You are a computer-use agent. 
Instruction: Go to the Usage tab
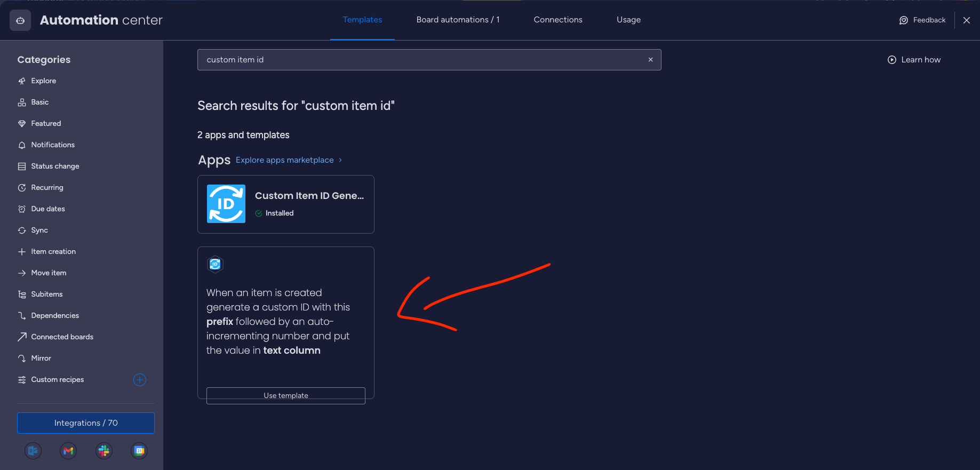point(628,20)
